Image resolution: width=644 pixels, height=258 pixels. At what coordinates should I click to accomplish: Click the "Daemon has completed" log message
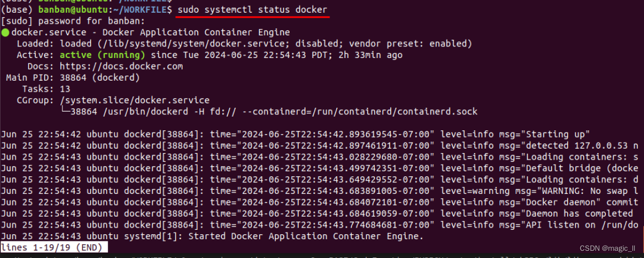[579, 213]
